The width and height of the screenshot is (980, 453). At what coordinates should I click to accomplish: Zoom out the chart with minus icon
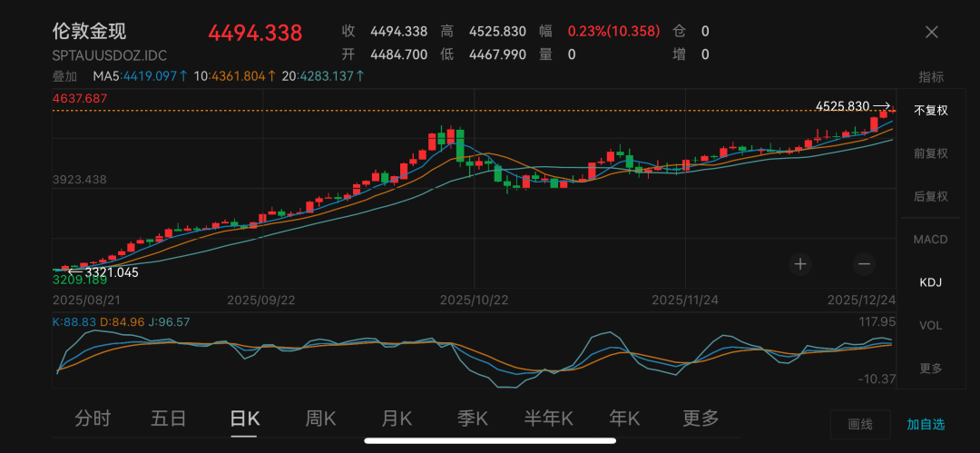tap(863, 264)
